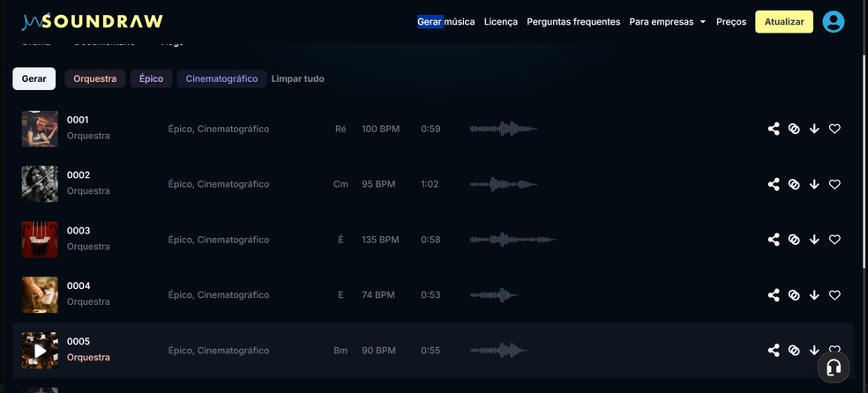This screenshot has width=868, height=393.
Task: Select the track 0001 violinist thumbnail
Action: tap(40, 129)
